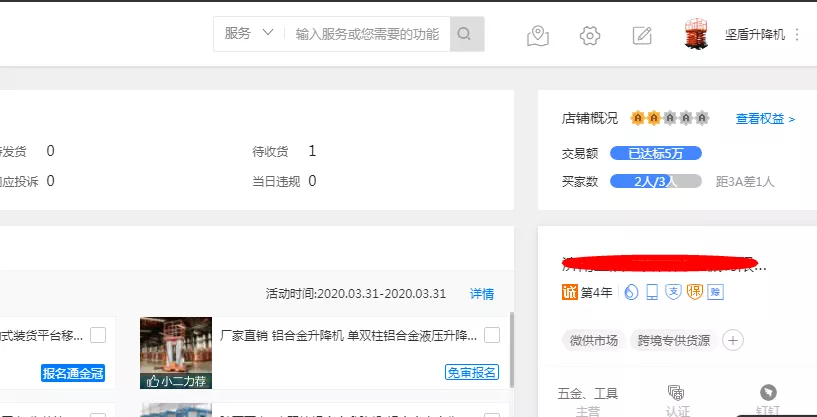
Task: Tick checkbox for 铝合金升降机 product
Action: [x=492, y=335]
